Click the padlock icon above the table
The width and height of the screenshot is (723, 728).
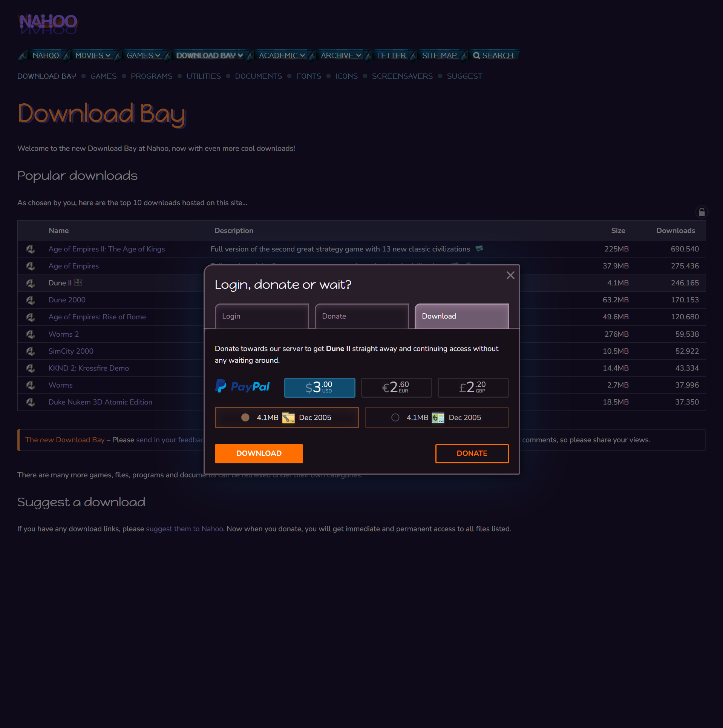tap(702, 212)
